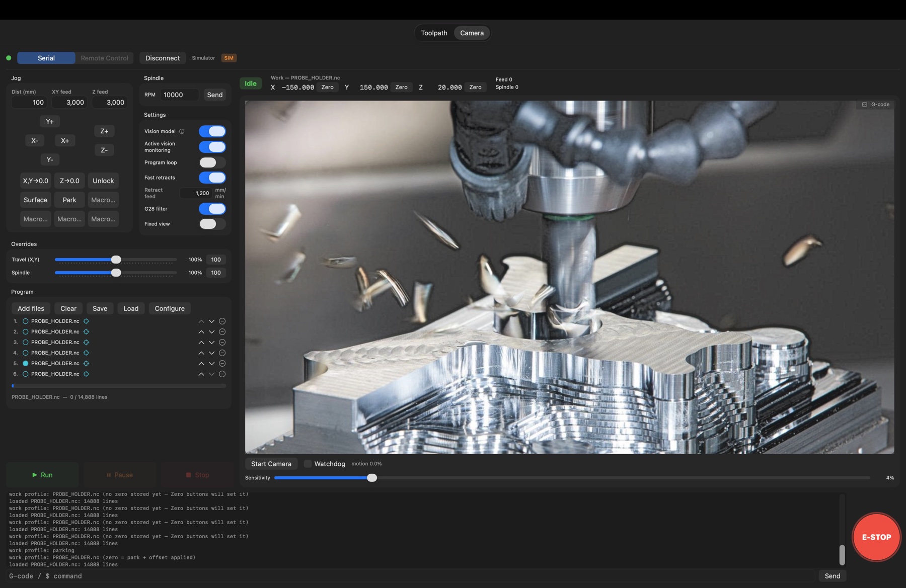Move program row 3 up
Image resolution: width=906 pixels, height=588 pixels.
coord(201,343)
